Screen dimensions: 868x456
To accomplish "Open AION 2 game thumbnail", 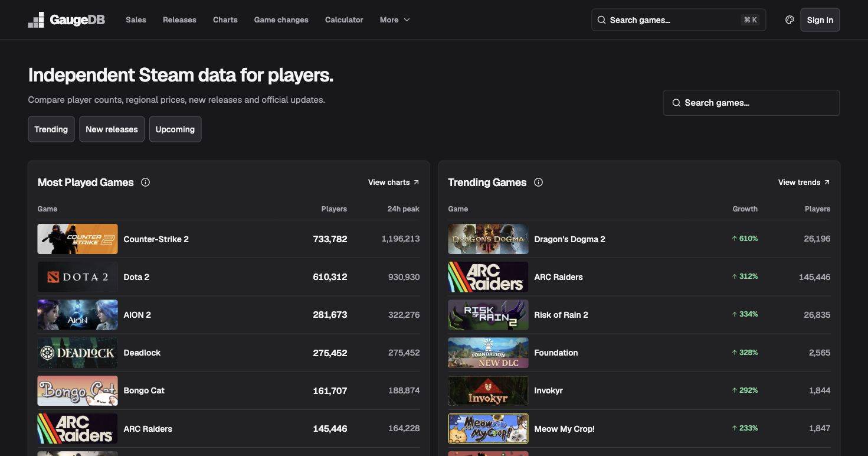I will (77, 315).
